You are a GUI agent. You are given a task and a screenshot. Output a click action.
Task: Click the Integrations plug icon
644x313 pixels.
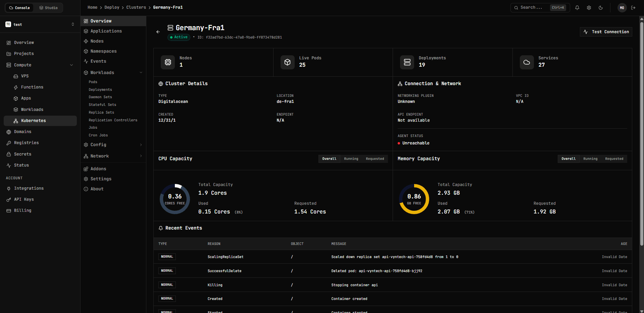tap(9, 188)
